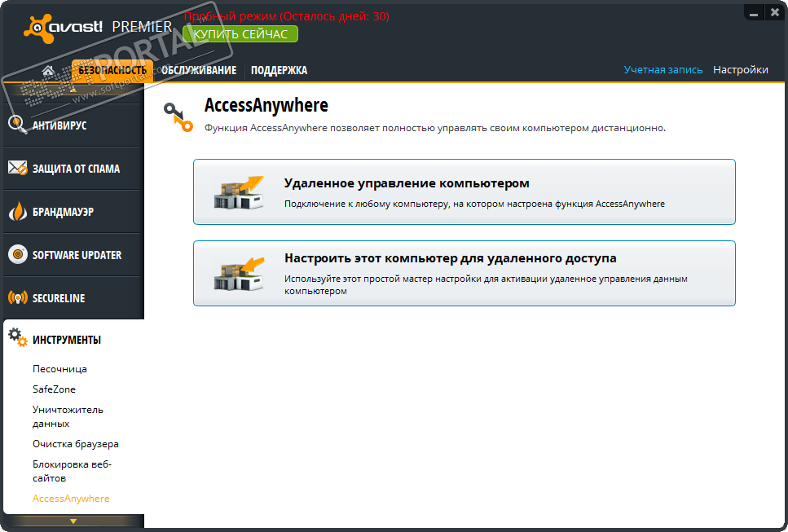
Task: Switch to ПОДДЕРЖКА tab
Action: coord(279,70)
